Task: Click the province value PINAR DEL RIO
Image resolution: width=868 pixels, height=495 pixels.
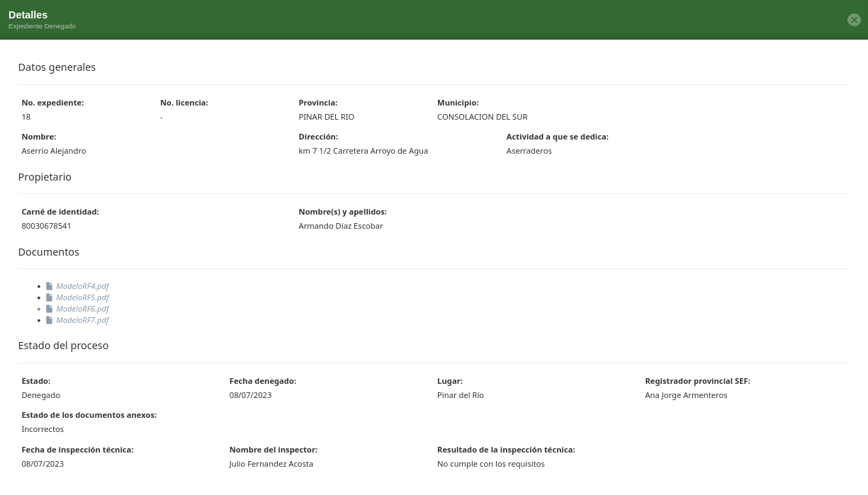Action: click(326, 117)
